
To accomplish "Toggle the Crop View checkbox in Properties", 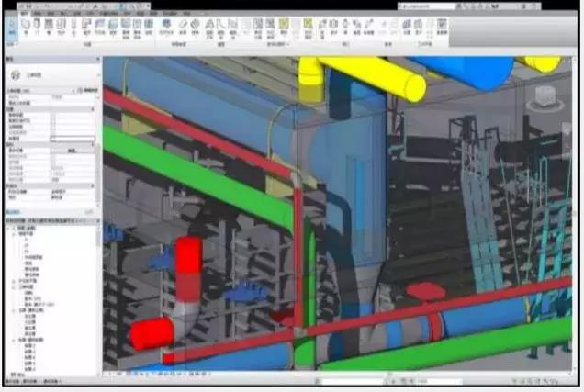I will pyautogui.click(x=53, y=115).
